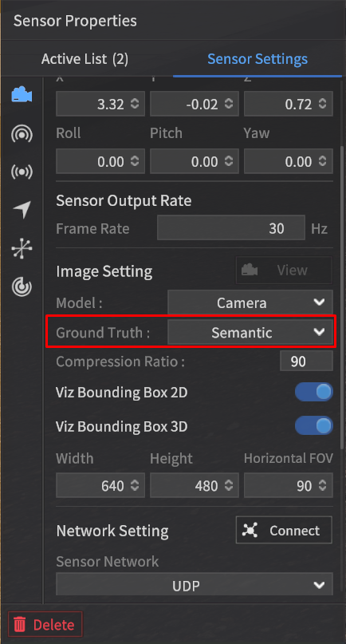Select the radio signal sensor icon
Screen dimensions: 346x644
coord(22,172)
